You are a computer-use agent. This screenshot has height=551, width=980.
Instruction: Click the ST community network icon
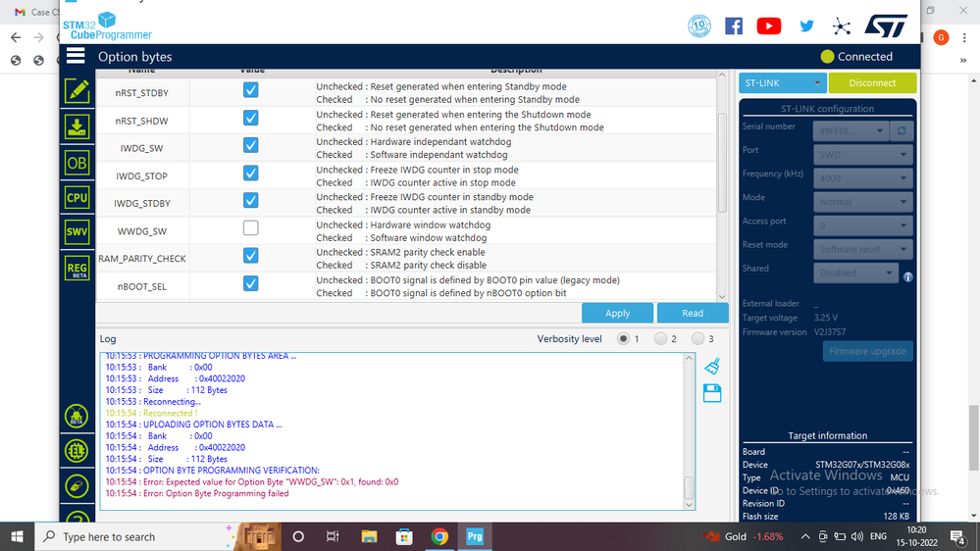(842, 26)
